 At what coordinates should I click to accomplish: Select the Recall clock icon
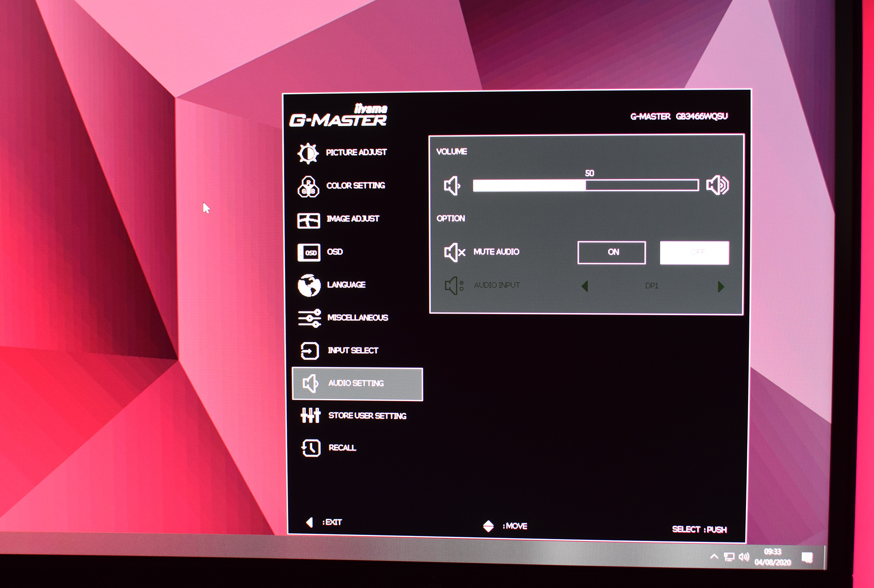coord(311,448)
